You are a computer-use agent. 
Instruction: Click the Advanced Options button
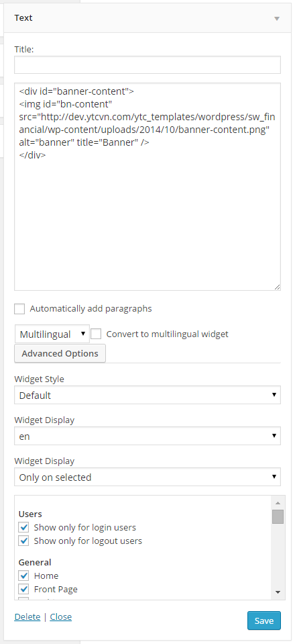[60, 354]
